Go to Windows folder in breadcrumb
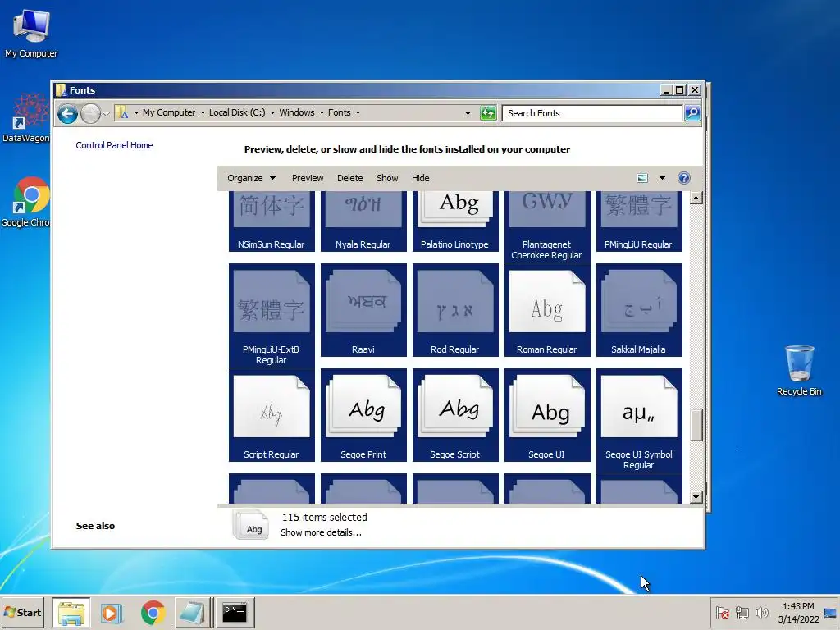This screenshot has height=630, width=840. [297, 112]
